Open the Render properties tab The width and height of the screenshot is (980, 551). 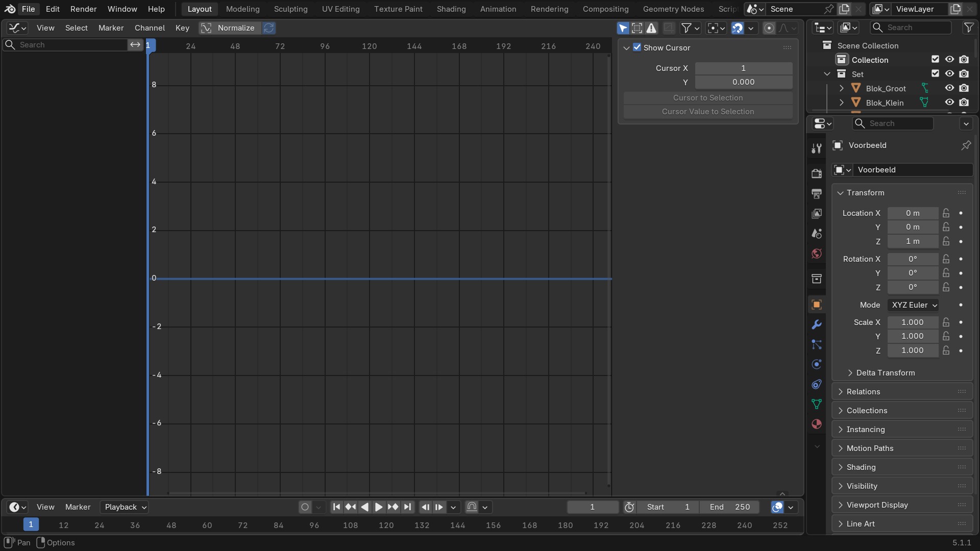point(817,173)
